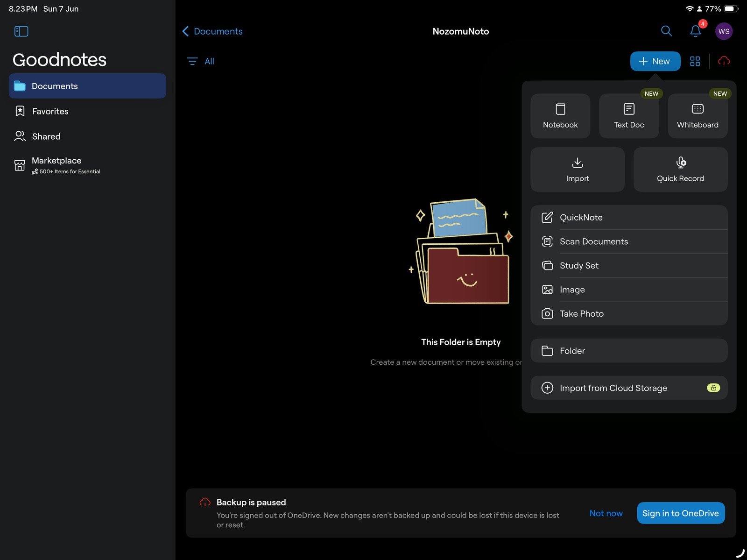This screenshot has width=747, height=560.
Task: Choose Import tile in the New menu
Action: pos(578,170)
